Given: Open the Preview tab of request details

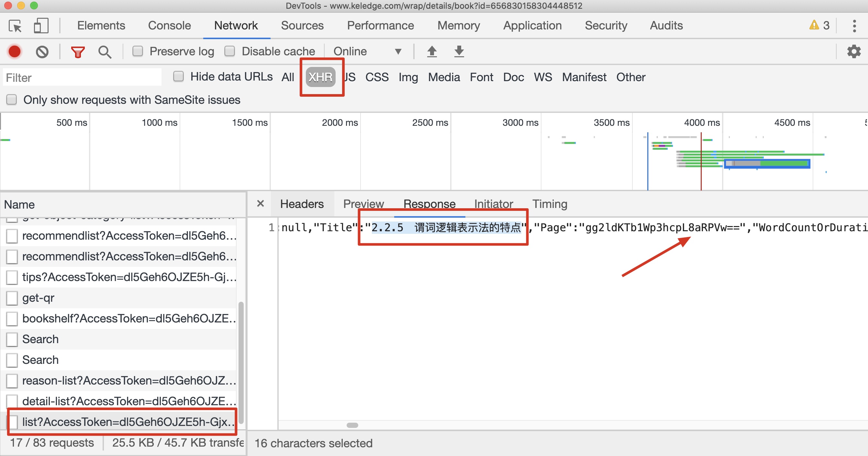Looking at the screenshot, I should 363,204.
